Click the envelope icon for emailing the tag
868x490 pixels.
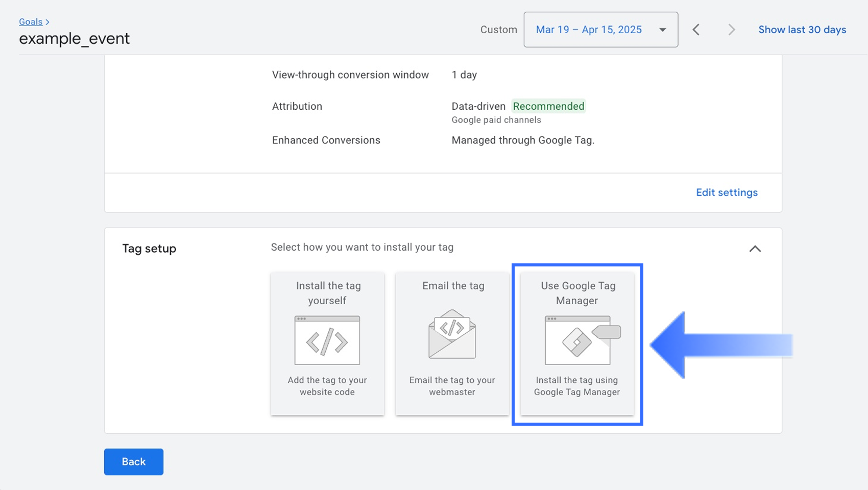pos(452,334)
